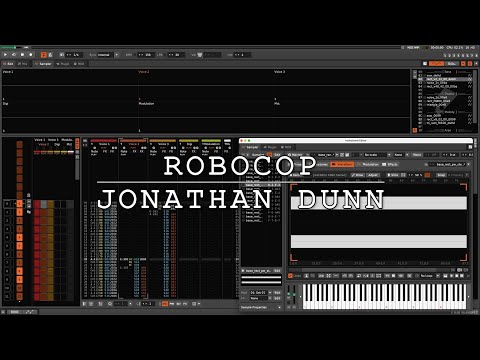The width and height of the screenshot is (480, 360).
Task: Switch to the Mix tab
Action: 23,64
